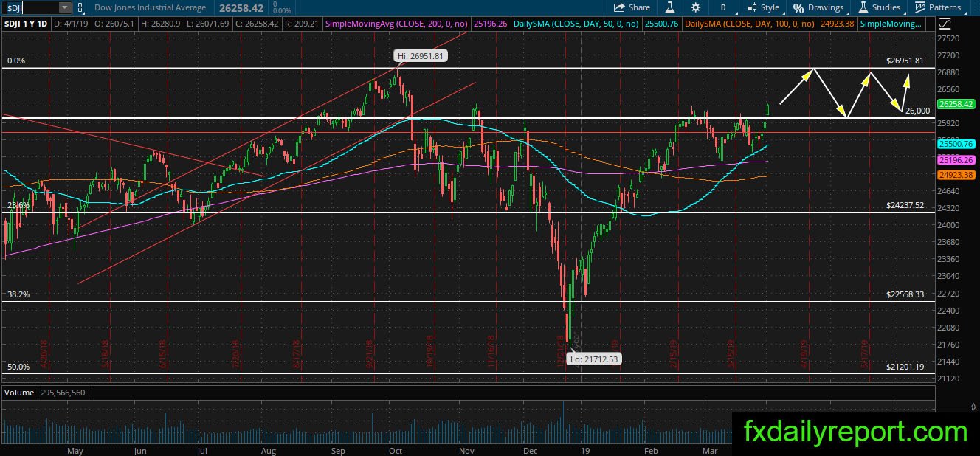The height and width of the screenshot is (456, 980).
Task: Click the $24237.52 Fibonacci level label
Action: click(x=905, y=205)
